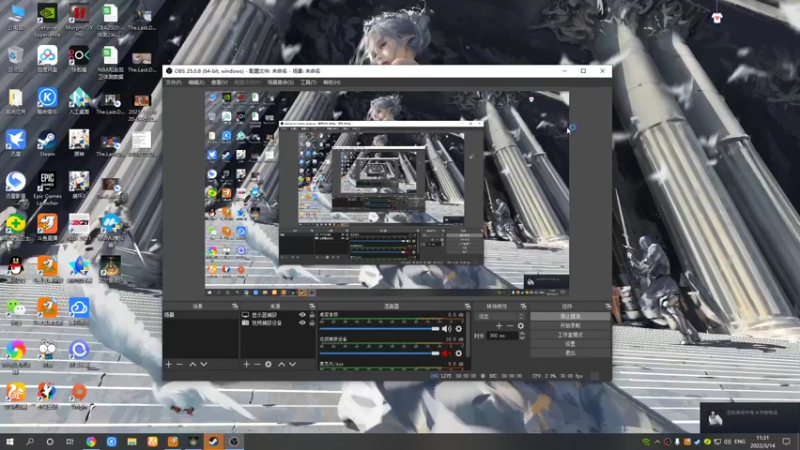Open the Recycle Bin on the desktop

pyautogui.click(x=15, y=59)
